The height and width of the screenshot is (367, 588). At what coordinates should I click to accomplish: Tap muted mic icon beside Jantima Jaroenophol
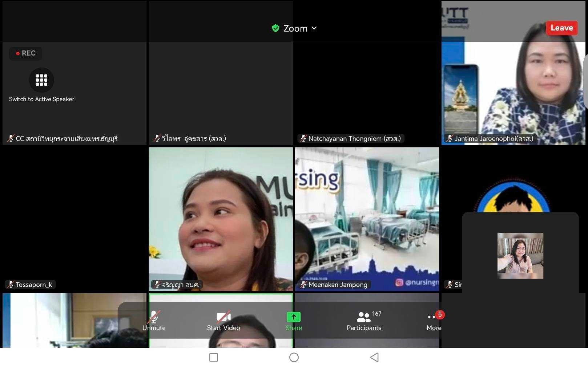450,138
